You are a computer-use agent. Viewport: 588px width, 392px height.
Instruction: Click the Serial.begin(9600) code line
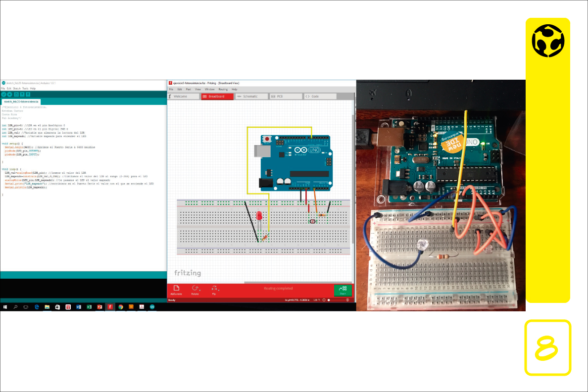(x=50, y=147)
